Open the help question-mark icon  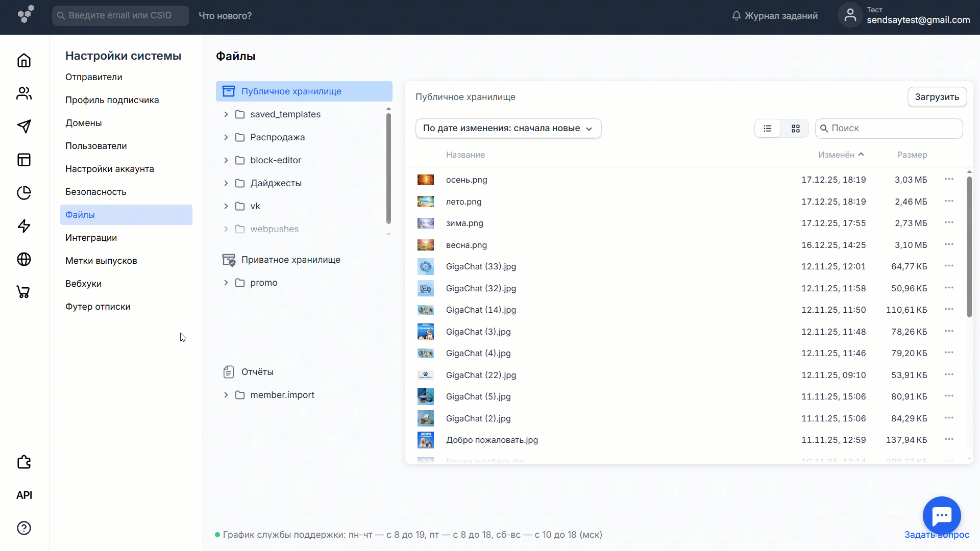coord(24,528)
